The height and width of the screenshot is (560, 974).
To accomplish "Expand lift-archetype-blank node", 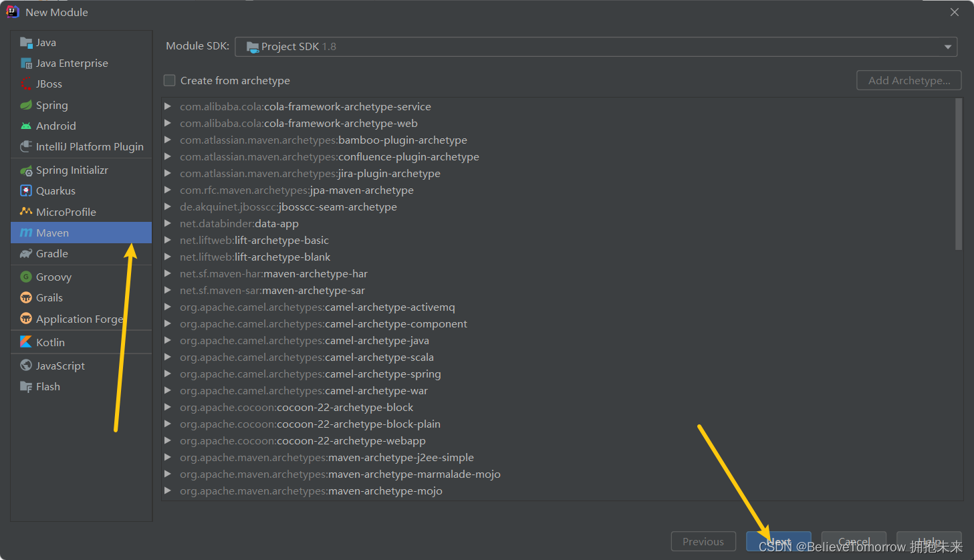I will (x=168, y=257).
